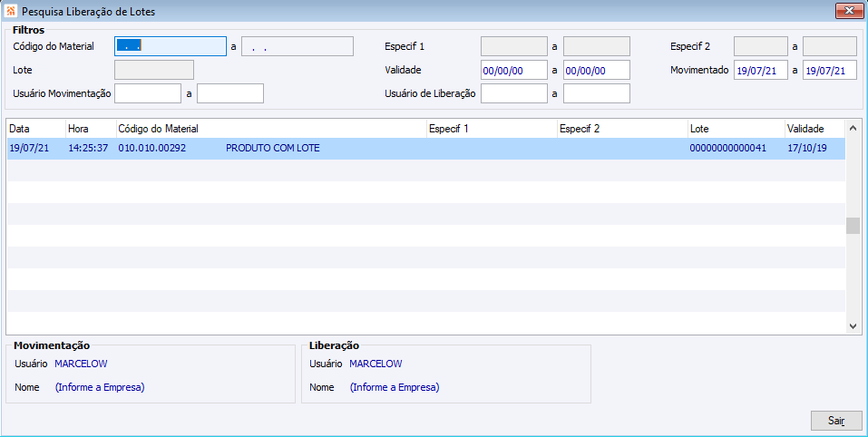This screenshot has height=437, width=868.
Task: Click the second Usuário de Liberação field
Action: coord(597,93)
